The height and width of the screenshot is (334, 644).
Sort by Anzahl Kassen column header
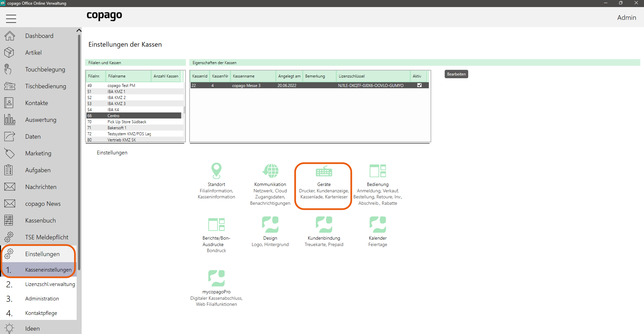(x=166, y=76)
